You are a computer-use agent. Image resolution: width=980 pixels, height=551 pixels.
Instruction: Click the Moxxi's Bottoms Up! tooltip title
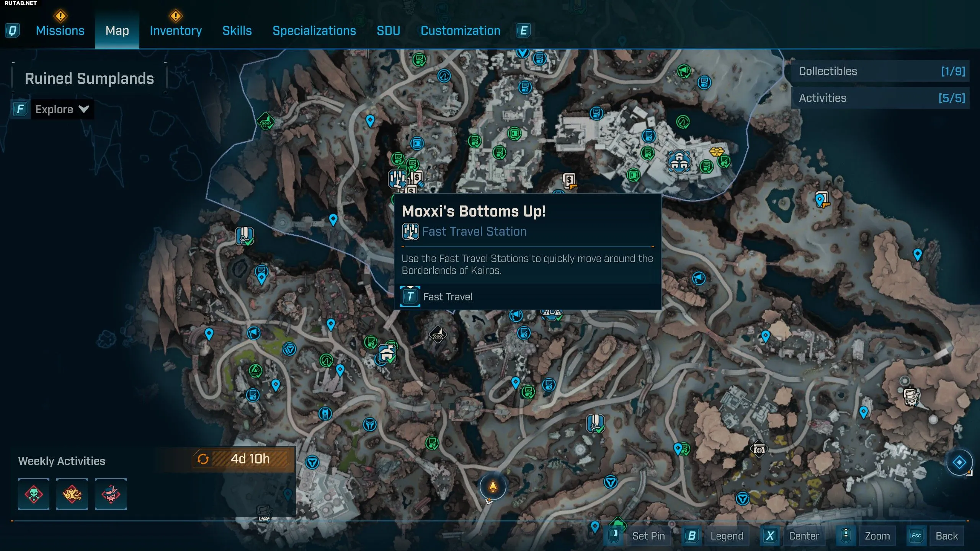tap(474, 211)
